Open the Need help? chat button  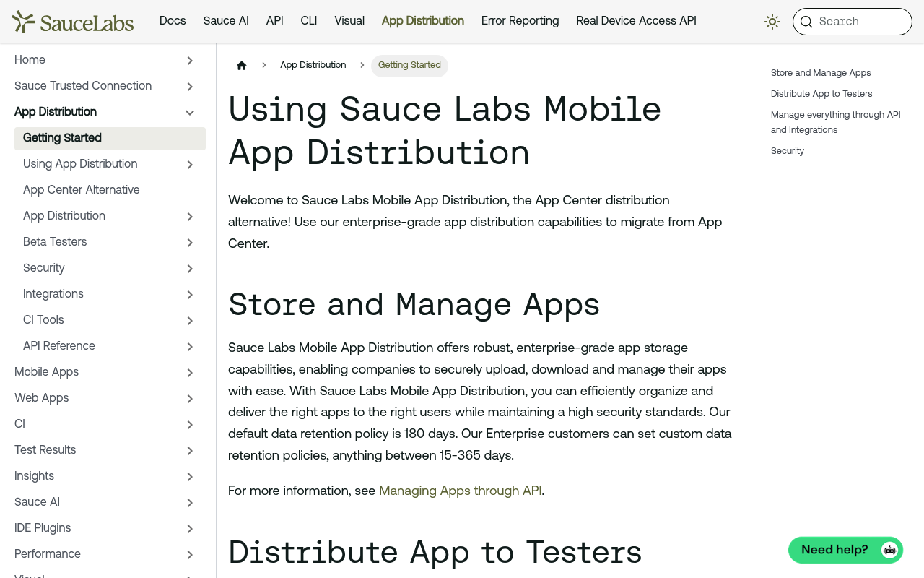pyautogui.click(x=845, y=550)
